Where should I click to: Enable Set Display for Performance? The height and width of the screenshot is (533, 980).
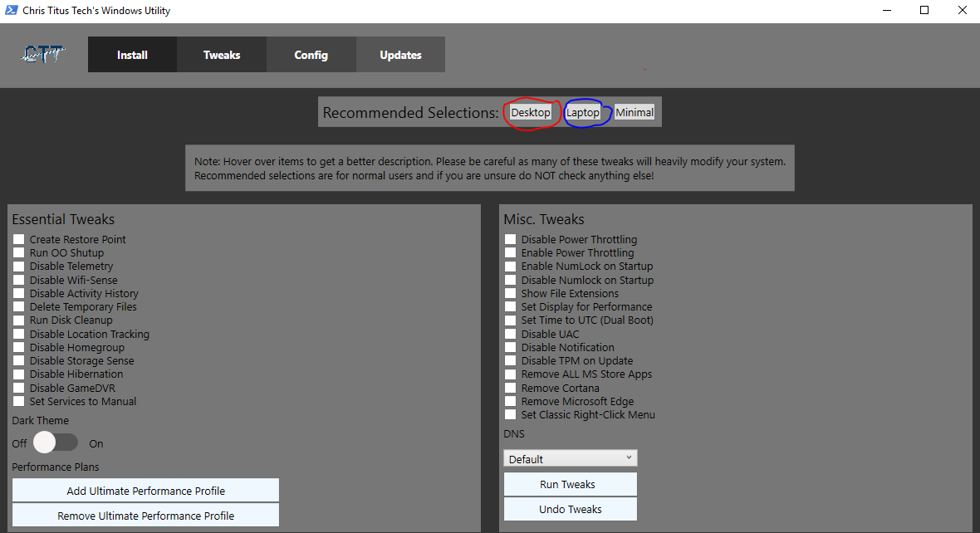coord(511,307)
